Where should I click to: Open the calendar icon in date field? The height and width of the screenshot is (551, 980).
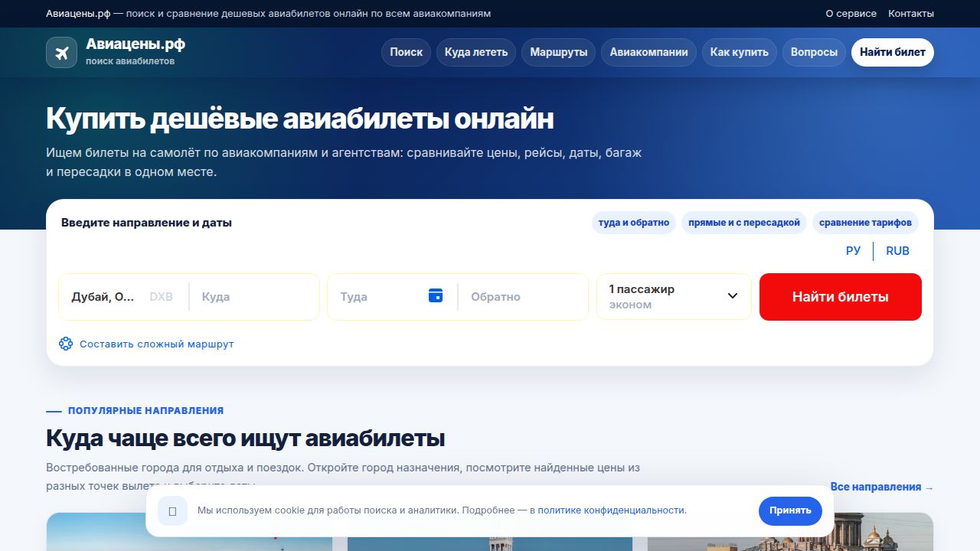pos(436,295)
